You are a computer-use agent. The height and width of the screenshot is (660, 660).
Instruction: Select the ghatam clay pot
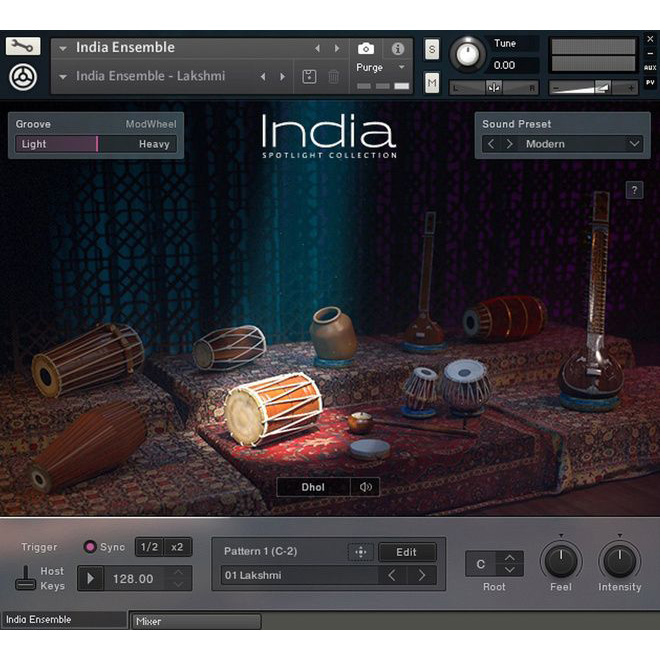tap(333, 336)
